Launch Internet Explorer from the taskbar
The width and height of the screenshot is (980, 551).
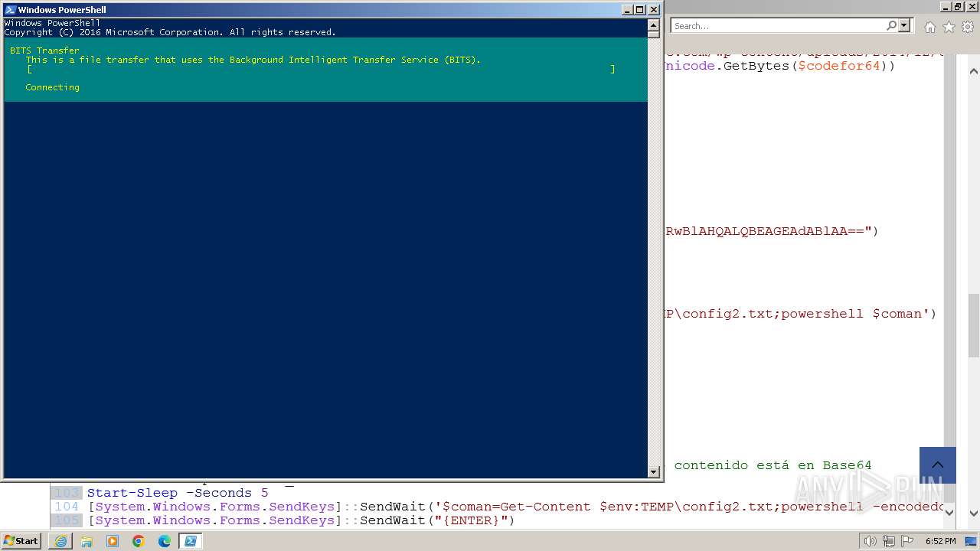pos(60,541)
